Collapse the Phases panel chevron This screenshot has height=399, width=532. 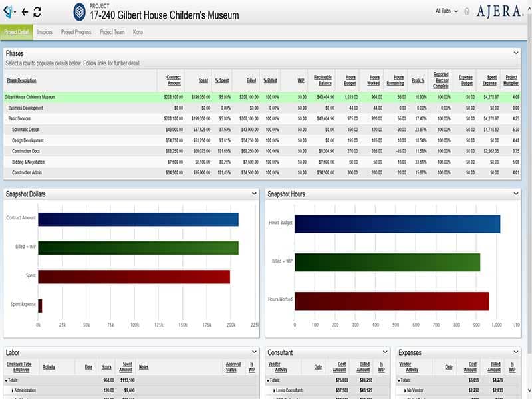(x=516, y=53)
